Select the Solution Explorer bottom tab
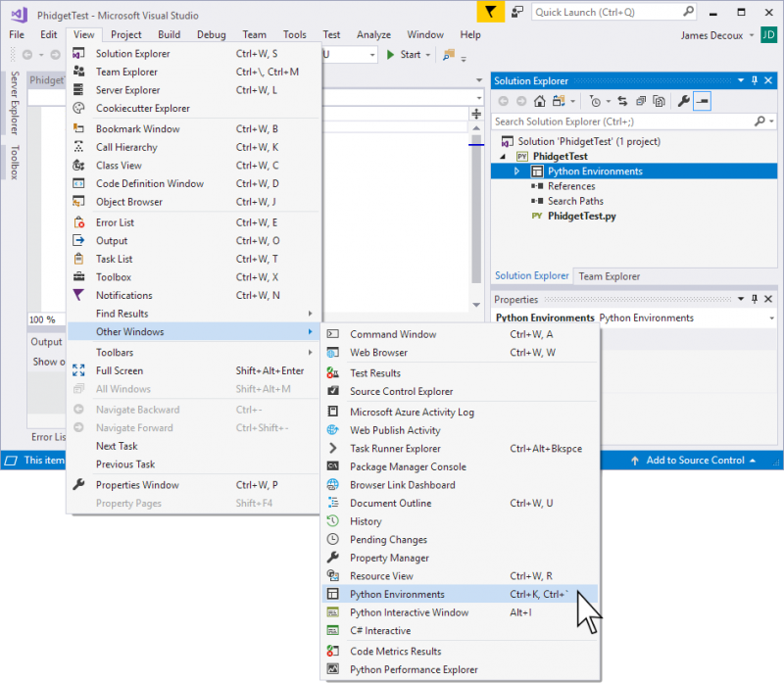This screenshot has width=784, height=683. point(531,275)
